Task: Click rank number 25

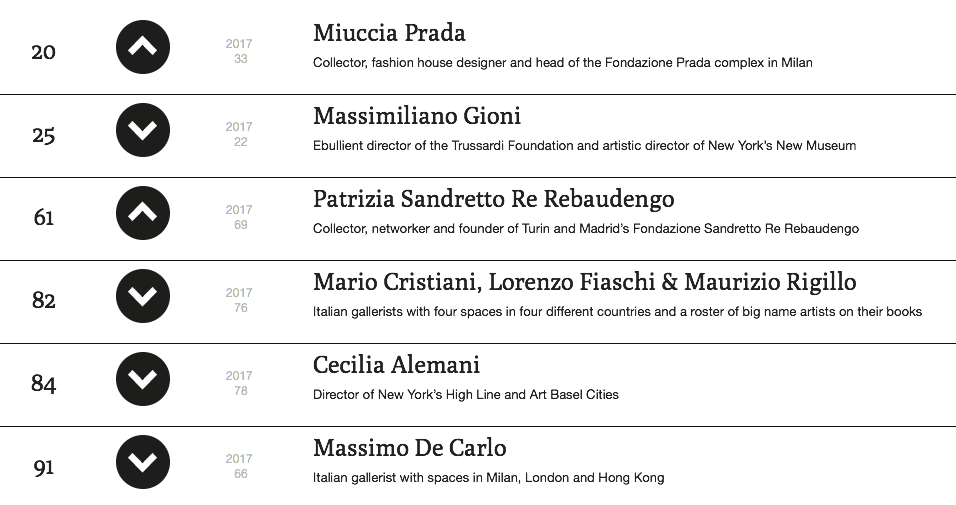Action: pos(43,134)
